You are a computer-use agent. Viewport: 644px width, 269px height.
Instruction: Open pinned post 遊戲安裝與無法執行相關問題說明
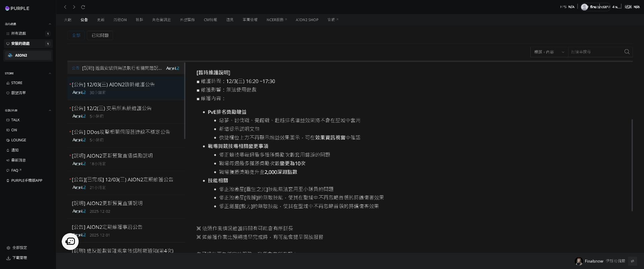126,68
